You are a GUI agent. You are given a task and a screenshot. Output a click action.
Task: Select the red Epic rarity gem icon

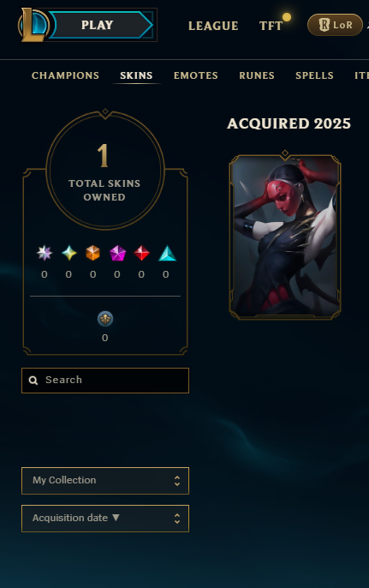coord(141,253)
